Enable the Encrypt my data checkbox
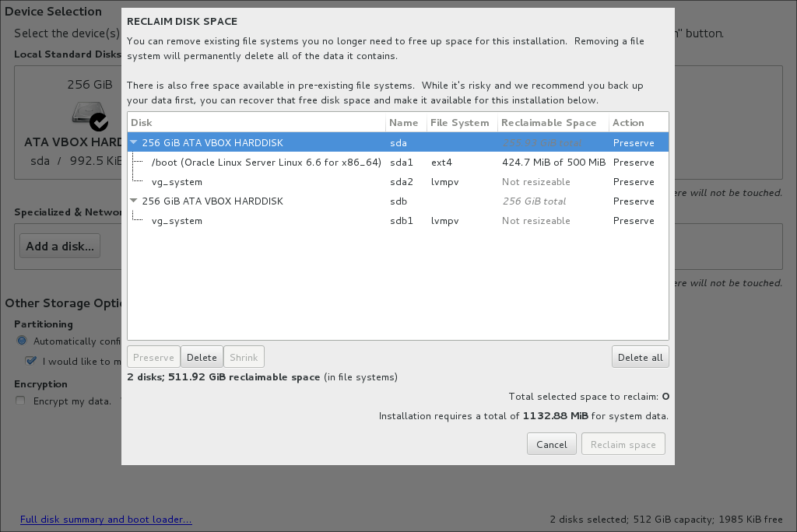 click(x=19, y=400)
